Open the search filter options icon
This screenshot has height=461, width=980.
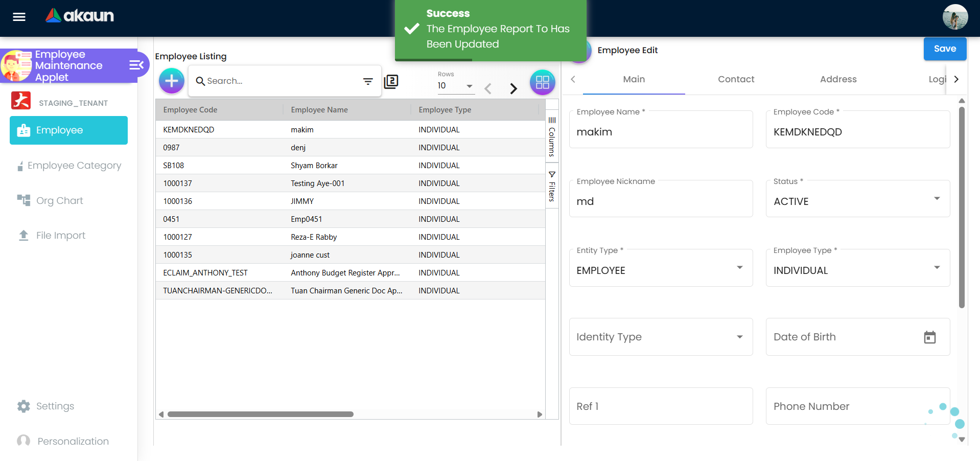[368, 81]
